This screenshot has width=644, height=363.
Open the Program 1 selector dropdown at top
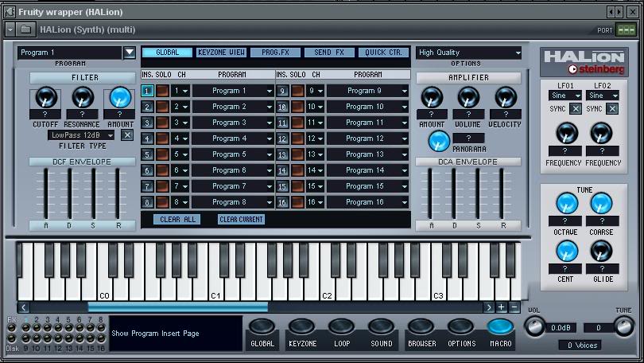coord(130,53)
